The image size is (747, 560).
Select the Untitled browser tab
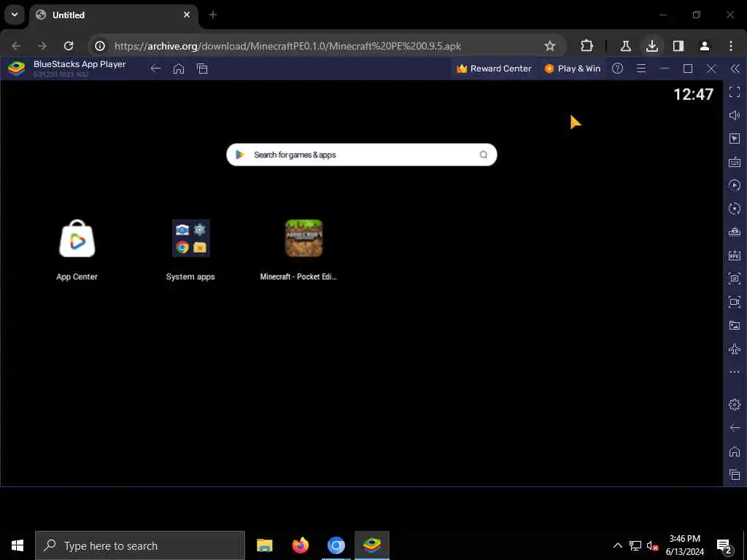(113, 15)
